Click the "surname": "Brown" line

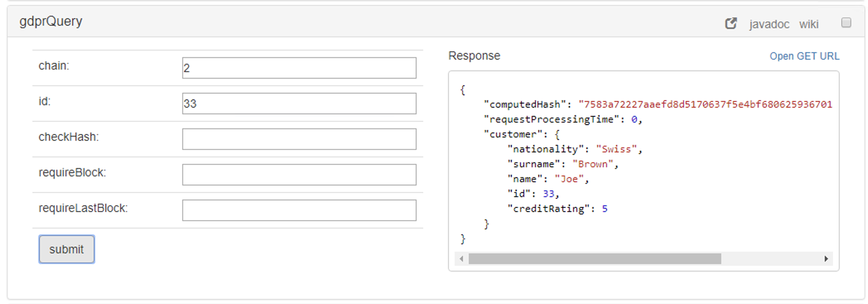563,164
